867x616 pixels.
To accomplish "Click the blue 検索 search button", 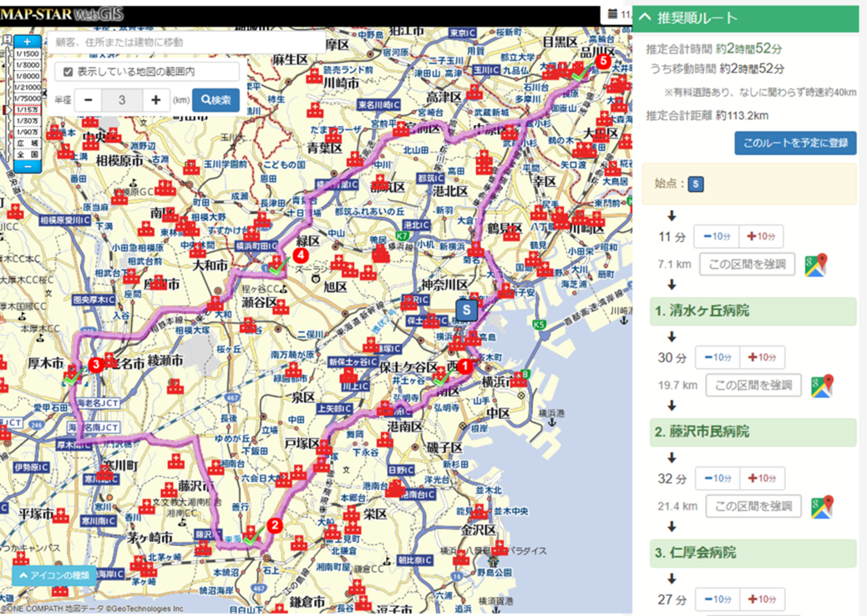I will coord(215,100).
